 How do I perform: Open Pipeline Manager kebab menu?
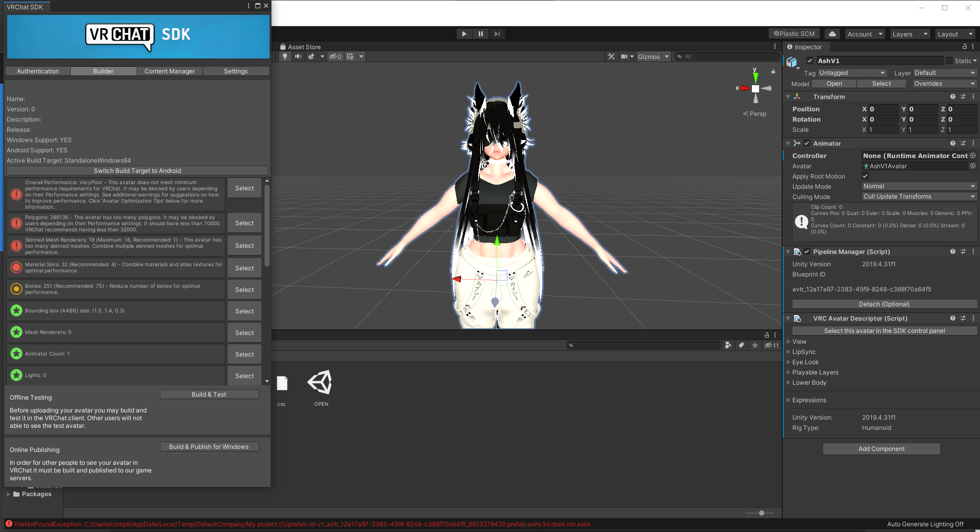tap(973, 251)
